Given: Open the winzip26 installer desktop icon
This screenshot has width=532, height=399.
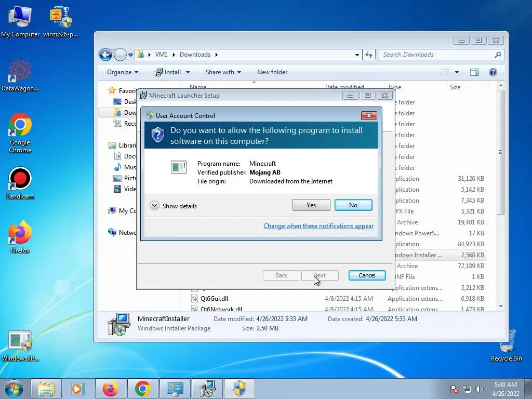Looking at the screenshot, I should coord(61,21).
